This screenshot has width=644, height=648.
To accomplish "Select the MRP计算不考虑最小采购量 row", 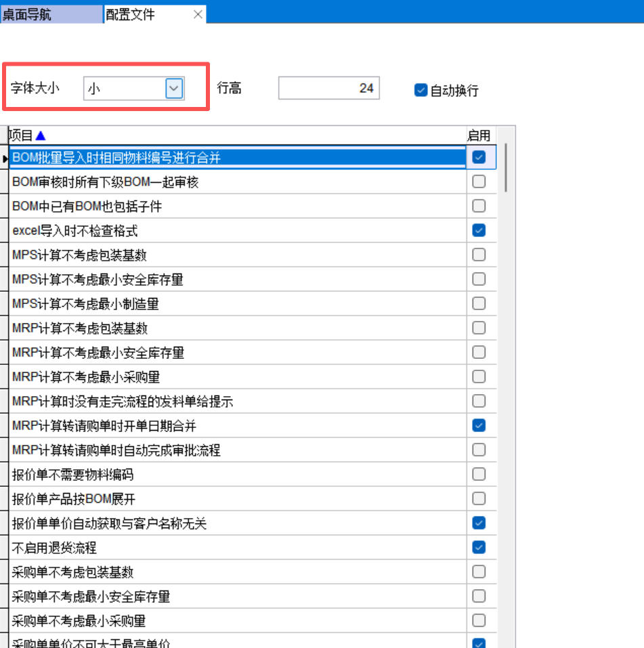I will [203, 377].
